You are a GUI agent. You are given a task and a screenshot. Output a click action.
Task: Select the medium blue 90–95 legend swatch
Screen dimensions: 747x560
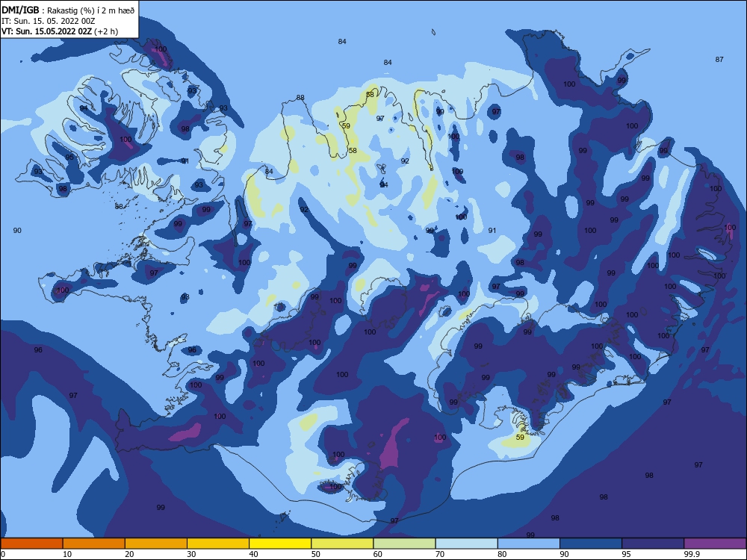[x=591, y=544]
